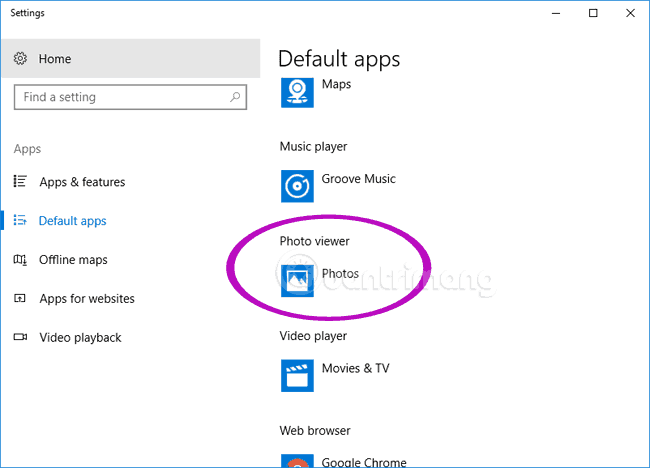Click the Photo viewer heading

click(x=314, y=241)
